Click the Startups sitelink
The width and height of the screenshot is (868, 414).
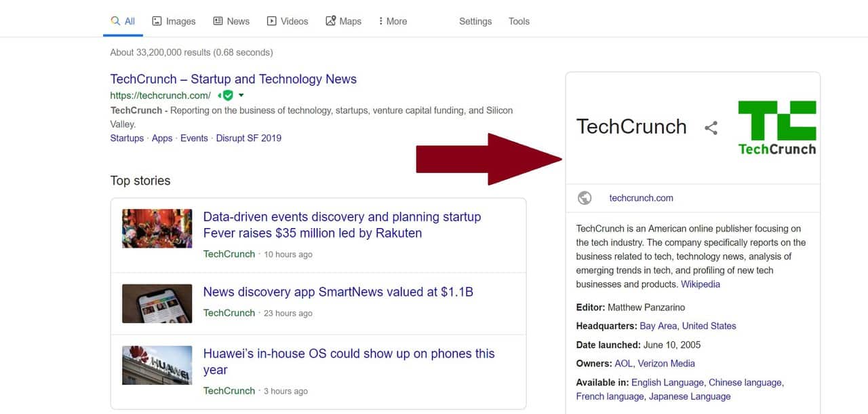point(127,138)
